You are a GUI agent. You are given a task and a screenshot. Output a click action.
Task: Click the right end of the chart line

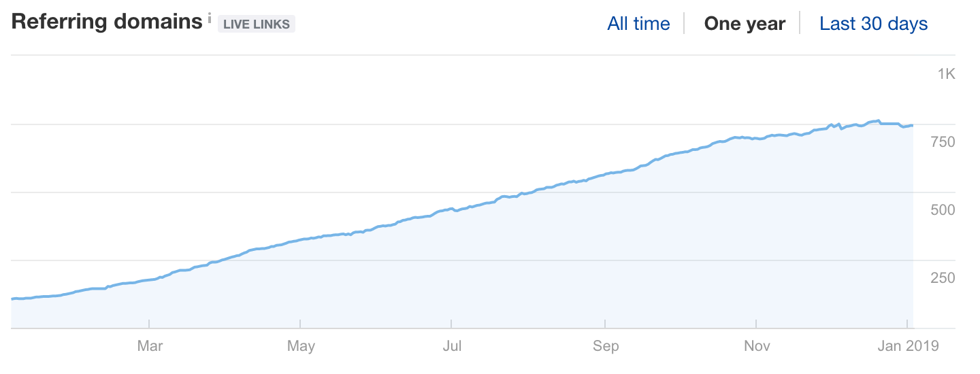coord(912,125)
